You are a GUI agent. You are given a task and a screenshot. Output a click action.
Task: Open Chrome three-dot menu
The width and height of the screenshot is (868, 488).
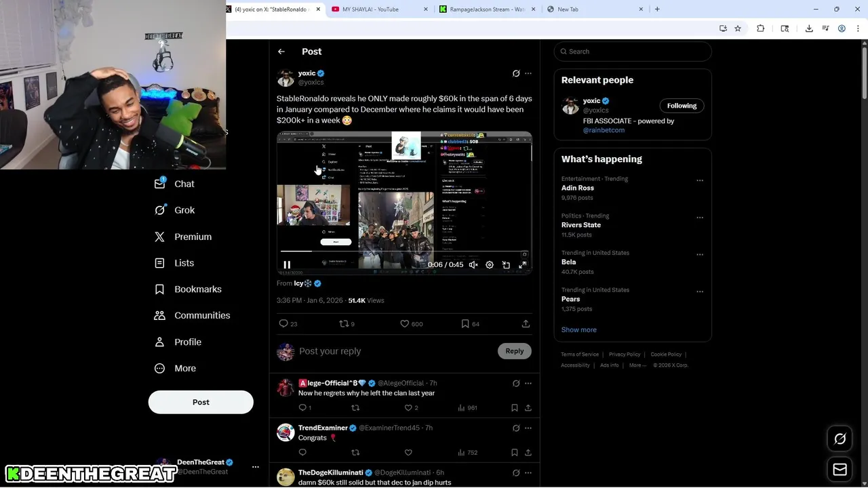(x=858, y=28)
